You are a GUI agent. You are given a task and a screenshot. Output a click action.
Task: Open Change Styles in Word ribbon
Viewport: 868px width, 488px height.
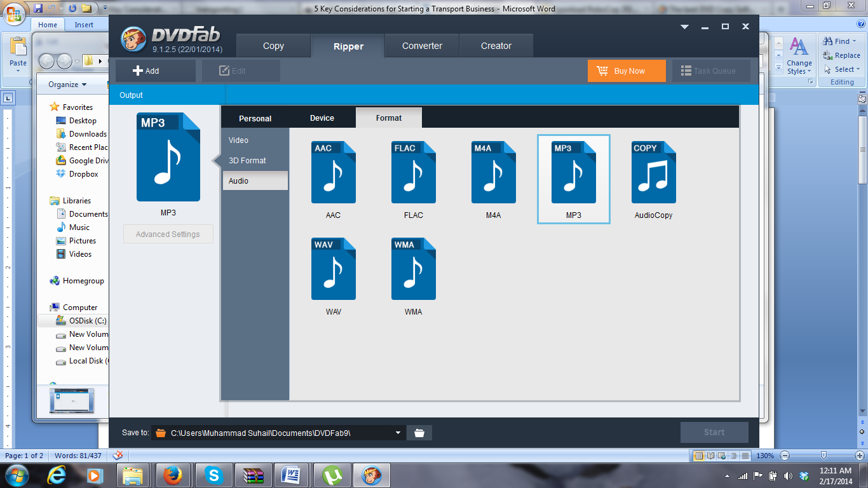pyautogui.click(x=799, y=56)
